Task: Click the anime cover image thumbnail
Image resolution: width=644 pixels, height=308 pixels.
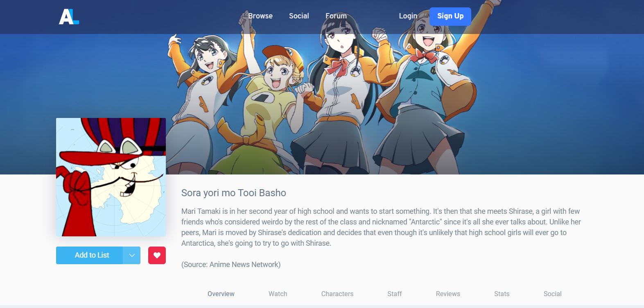Action: click(x=111, y=177)
